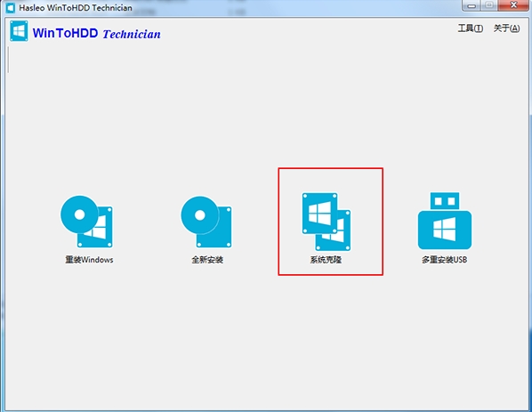Click the 重装Windows text label

(x=89, y=260)
